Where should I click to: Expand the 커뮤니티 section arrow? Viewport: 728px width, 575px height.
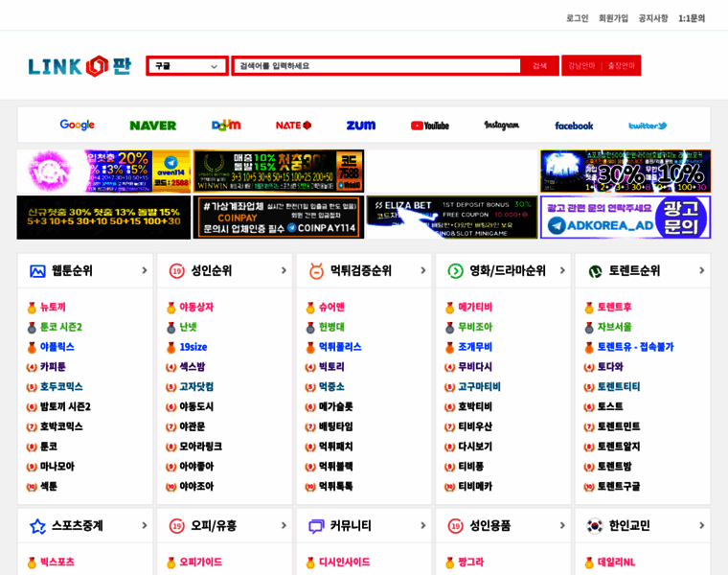[423, 525]
